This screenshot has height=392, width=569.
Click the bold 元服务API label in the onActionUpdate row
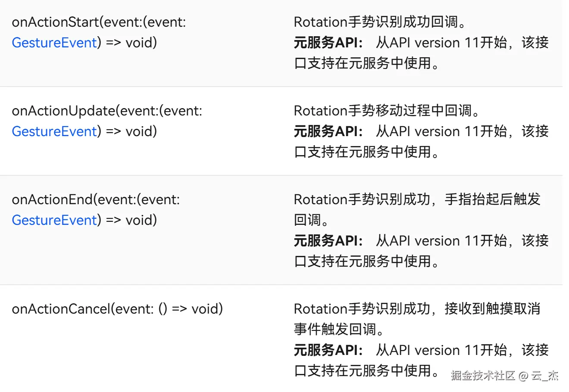click(328, 131)
